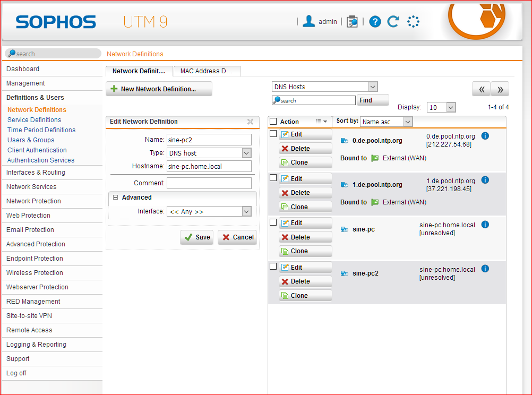Tick the sine-pc row checkbox
532x395 pixels.
pos(273,222)
